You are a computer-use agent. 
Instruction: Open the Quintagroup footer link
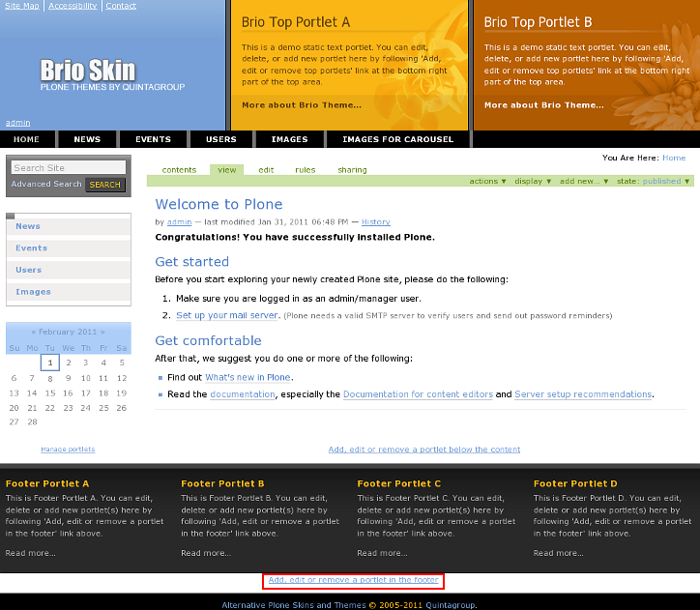451,605
